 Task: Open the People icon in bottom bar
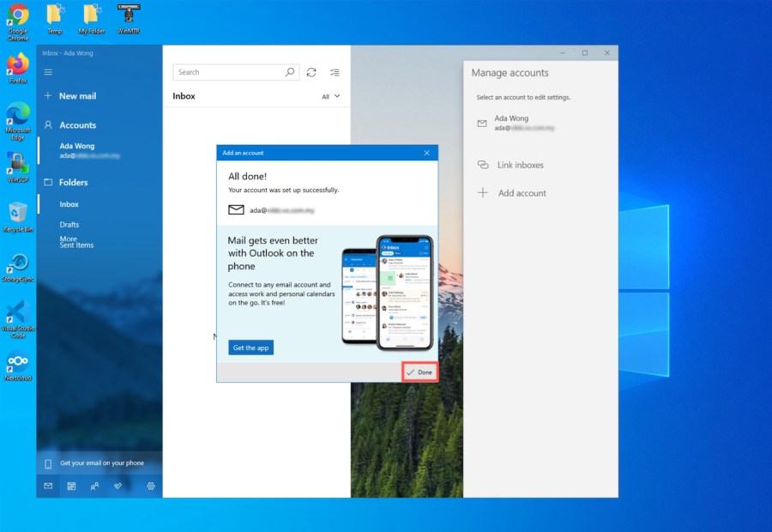pos(94,486)
